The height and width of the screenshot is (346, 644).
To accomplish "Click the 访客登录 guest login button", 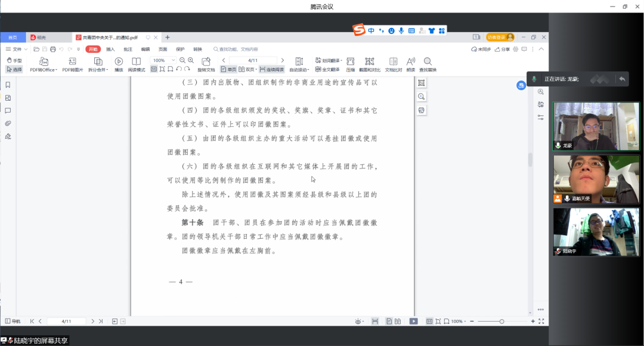I will coord(500,37).
